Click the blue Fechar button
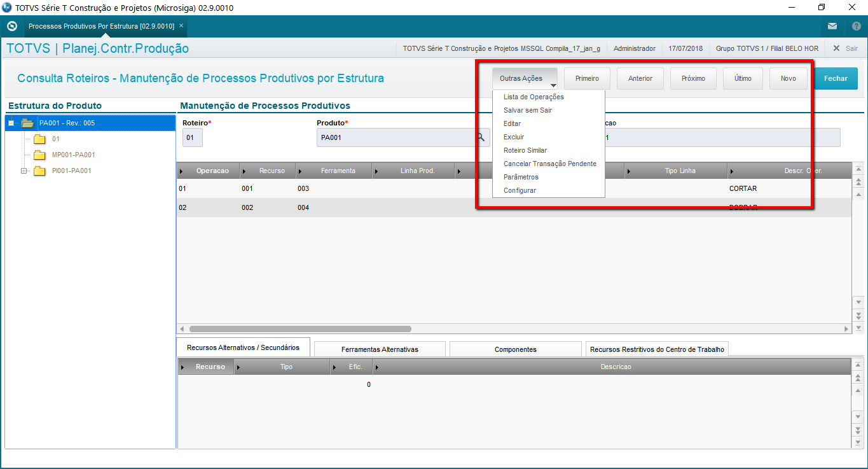The height and width of the screenshot is (469, 868). coord(836,79)
